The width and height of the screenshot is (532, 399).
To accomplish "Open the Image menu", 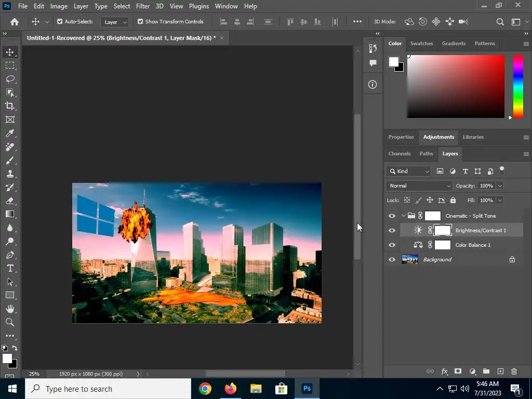I will pyautogui.click(x=59, y=6).
